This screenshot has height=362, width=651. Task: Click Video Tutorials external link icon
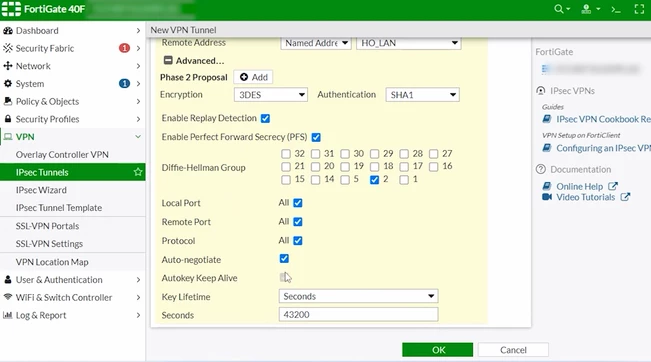625,197
